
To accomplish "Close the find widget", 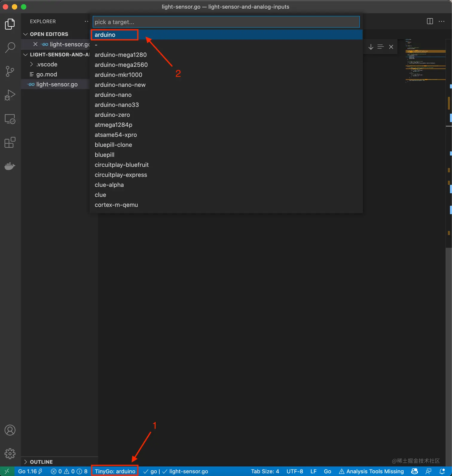I will (x=391, y=47).
